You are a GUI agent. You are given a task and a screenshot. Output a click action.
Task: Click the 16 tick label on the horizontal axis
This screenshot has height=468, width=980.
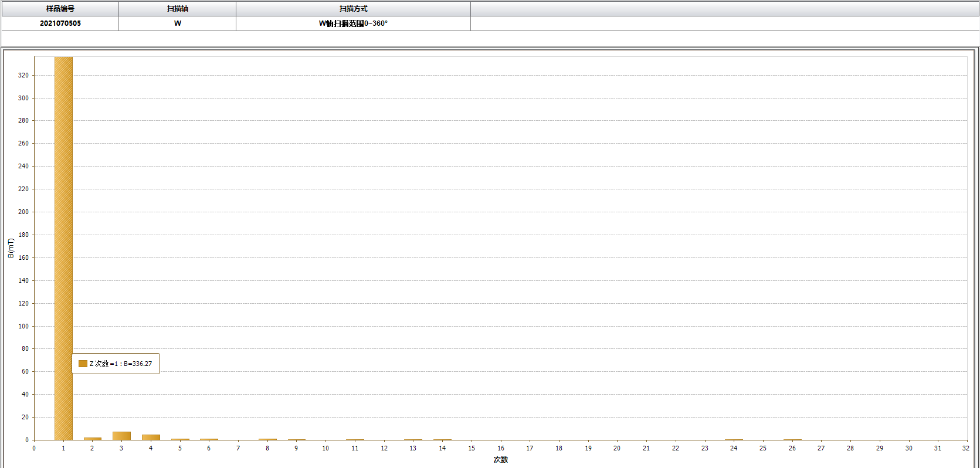500,448
